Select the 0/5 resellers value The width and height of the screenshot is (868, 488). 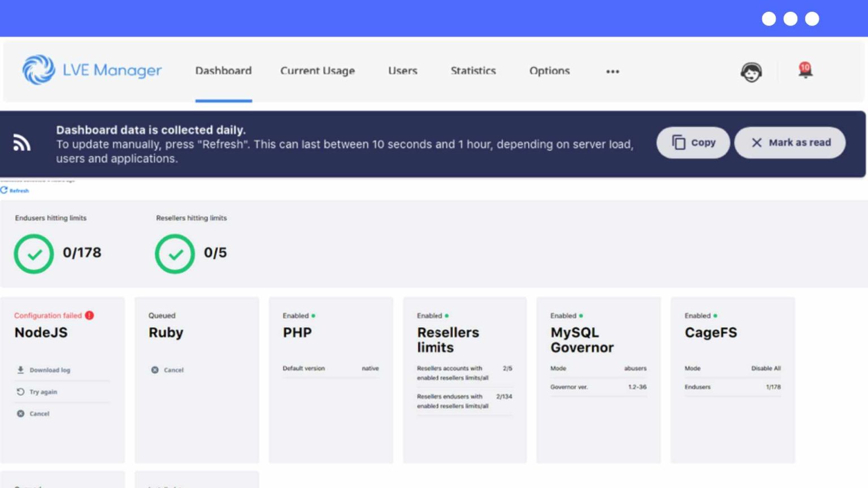pyautogui.click(x=215, y=252)
